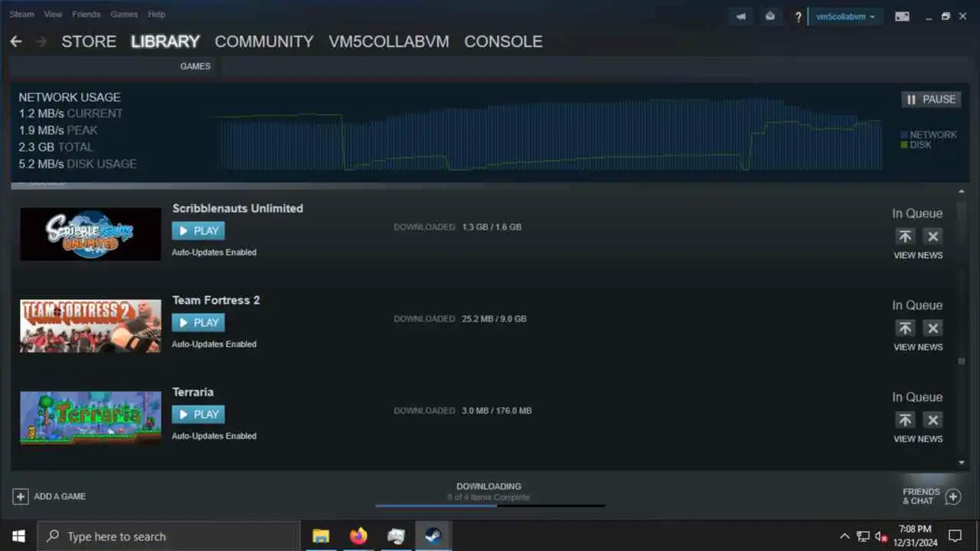The image size is (980, 551).
Task: Remove Terraria from download queue
Action: (933, 419)
